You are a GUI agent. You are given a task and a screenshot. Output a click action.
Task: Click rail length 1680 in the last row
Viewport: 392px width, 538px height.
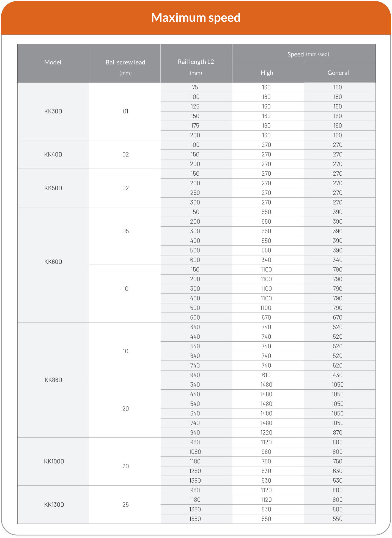[x=195, y=519]
